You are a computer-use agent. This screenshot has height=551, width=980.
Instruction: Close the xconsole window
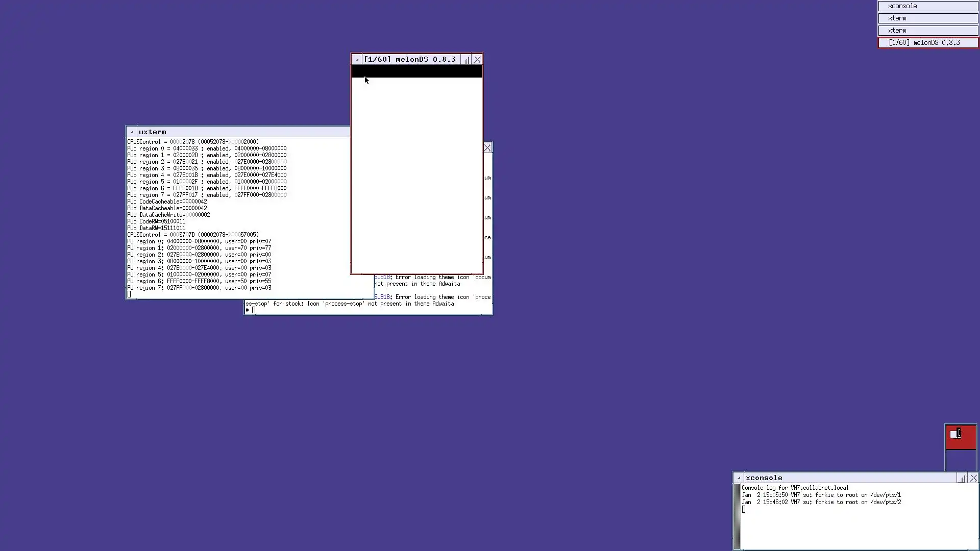[973, 478]
